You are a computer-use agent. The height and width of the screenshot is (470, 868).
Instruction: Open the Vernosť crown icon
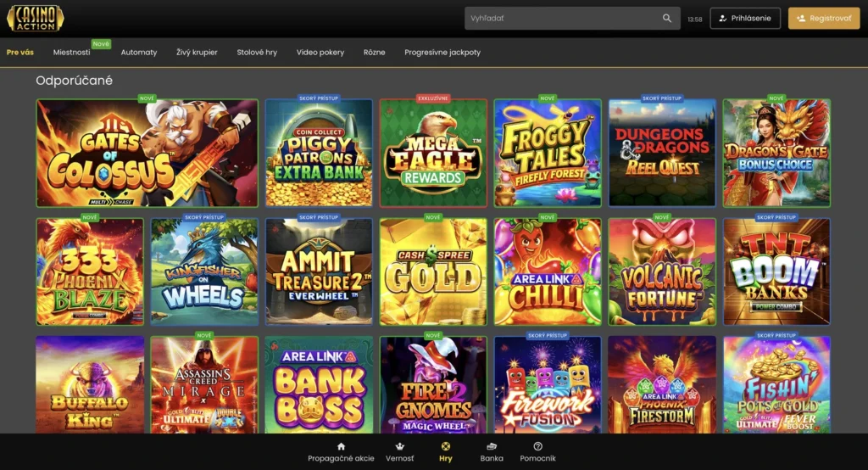click(x=400, y=446)
